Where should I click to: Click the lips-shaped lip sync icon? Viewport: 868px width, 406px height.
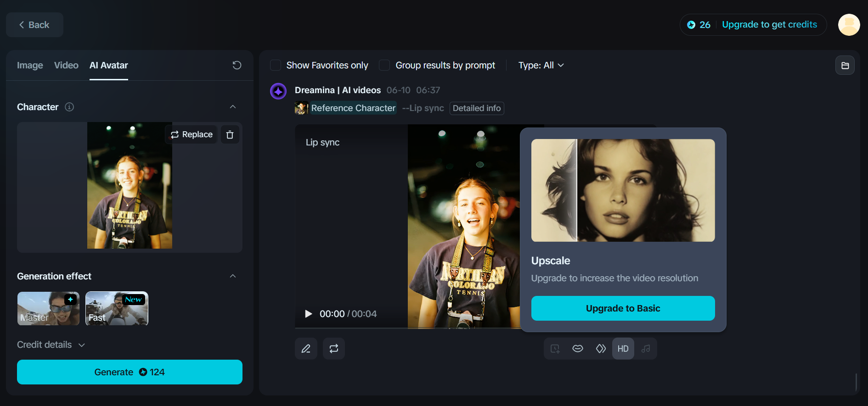[578, 349]
